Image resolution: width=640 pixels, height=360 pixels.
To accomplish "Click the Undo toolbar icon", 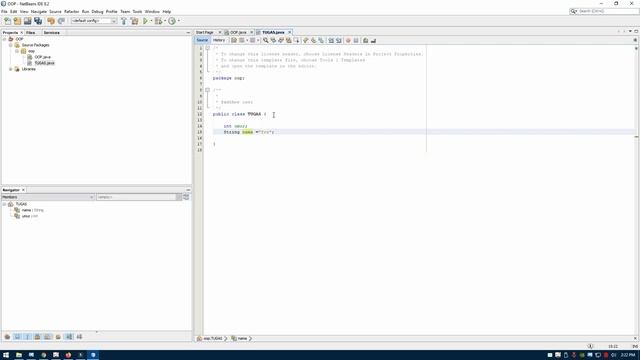I will pyautogui.click(x=51, y=21).
